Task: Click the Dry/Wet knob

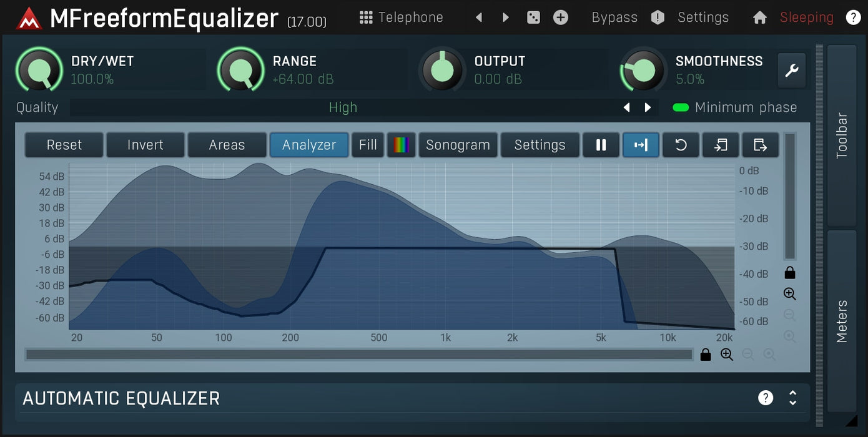Action: tap(39, 70)
